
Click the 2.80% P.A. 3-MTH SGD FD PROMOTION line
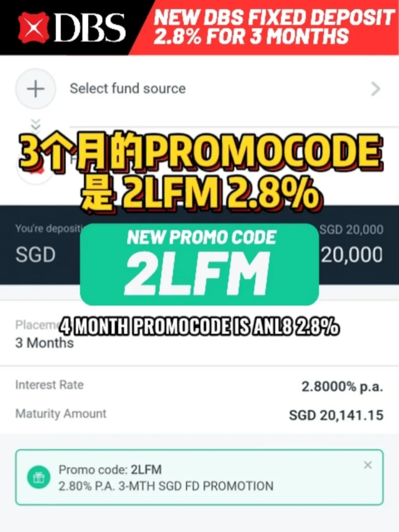166,486
